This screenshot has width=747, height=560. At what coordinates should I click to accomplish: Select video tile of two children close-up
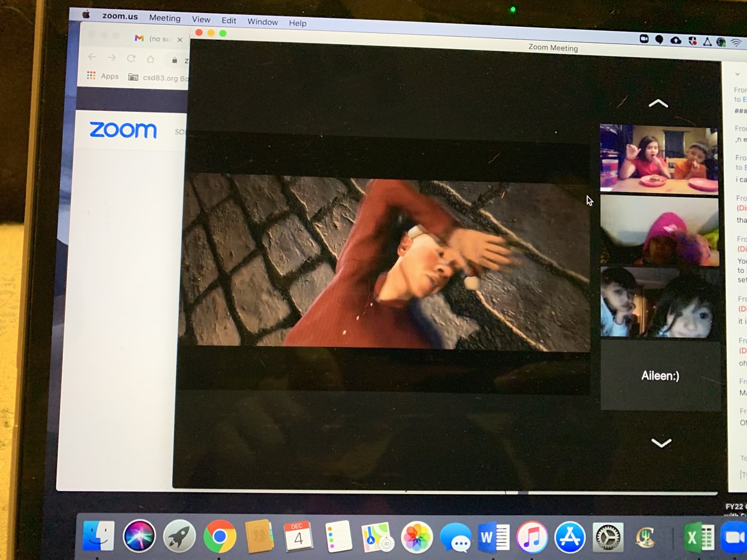click(660, 302)
